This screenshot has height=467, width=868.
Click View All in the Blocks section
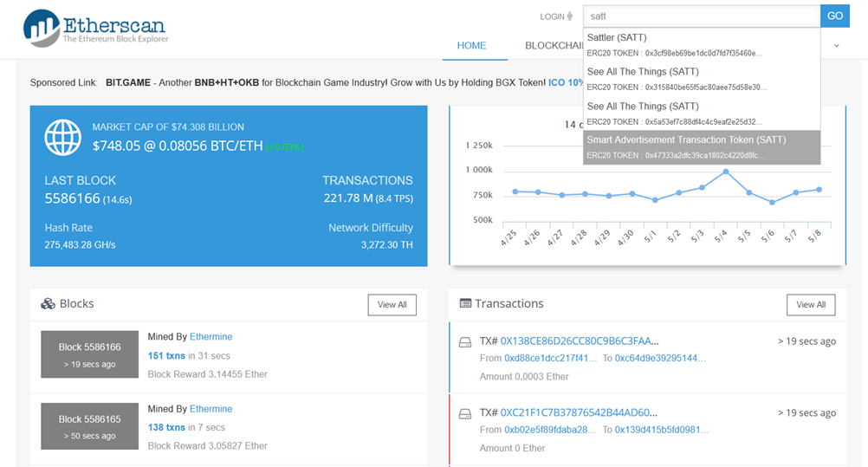[392, 305]
